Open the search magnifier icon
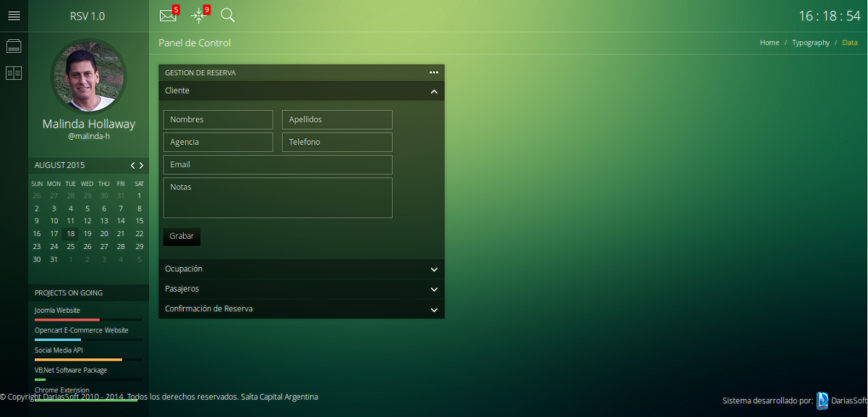The height and width of the screenshot is (417, 868). [x=227, y=15]
